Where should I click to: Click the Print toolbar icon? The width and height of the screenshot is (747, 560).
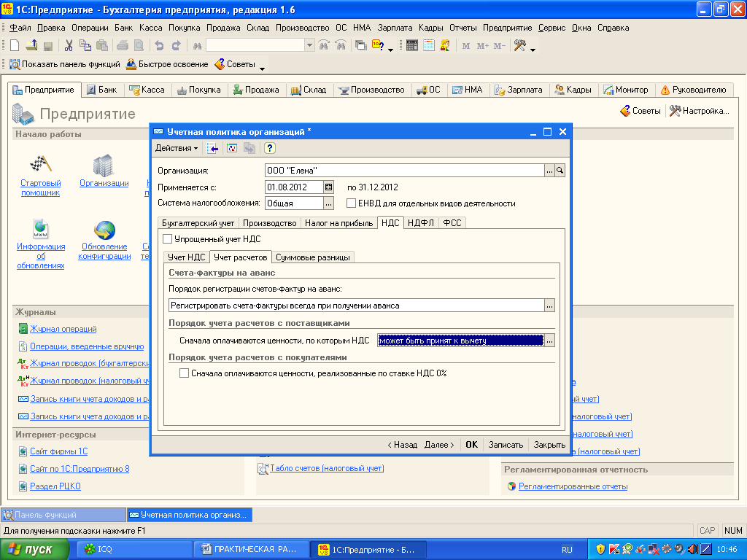tap(123, 46)
